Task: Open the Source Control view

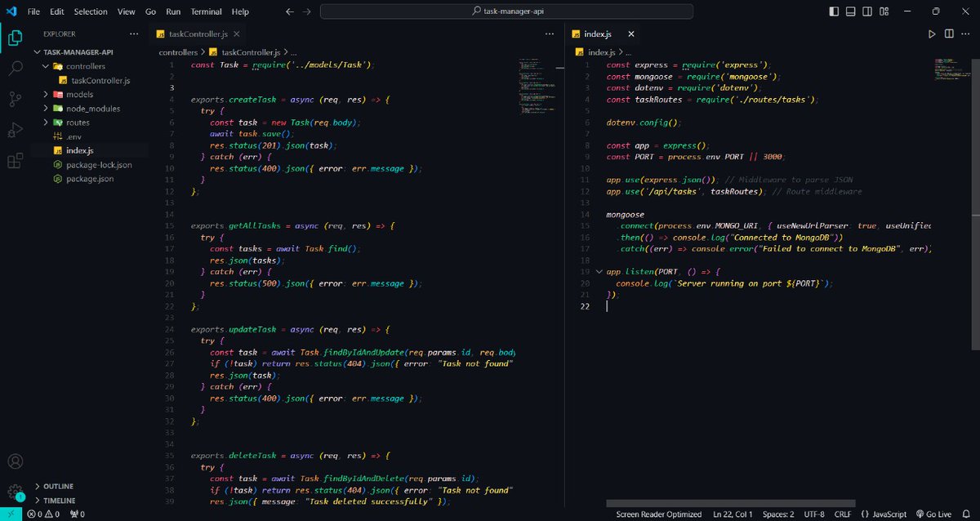Action: (16, 100)
